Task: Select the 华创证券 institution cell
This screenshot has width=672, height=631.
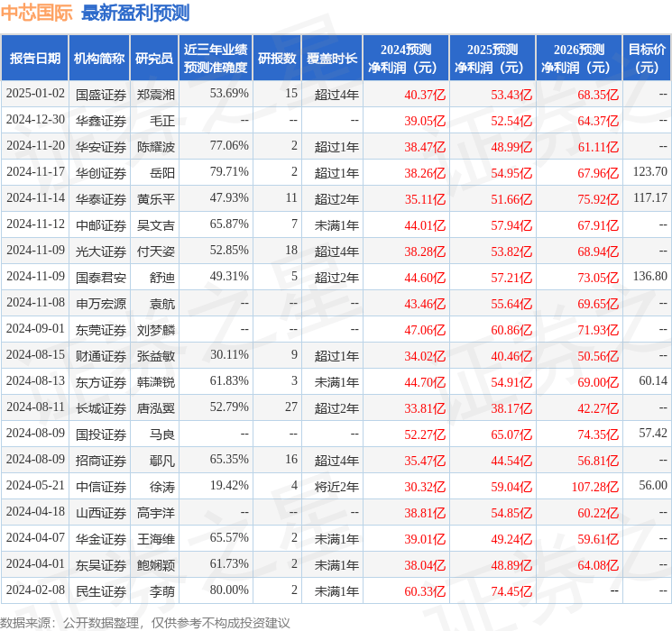Action: (101, 173)
